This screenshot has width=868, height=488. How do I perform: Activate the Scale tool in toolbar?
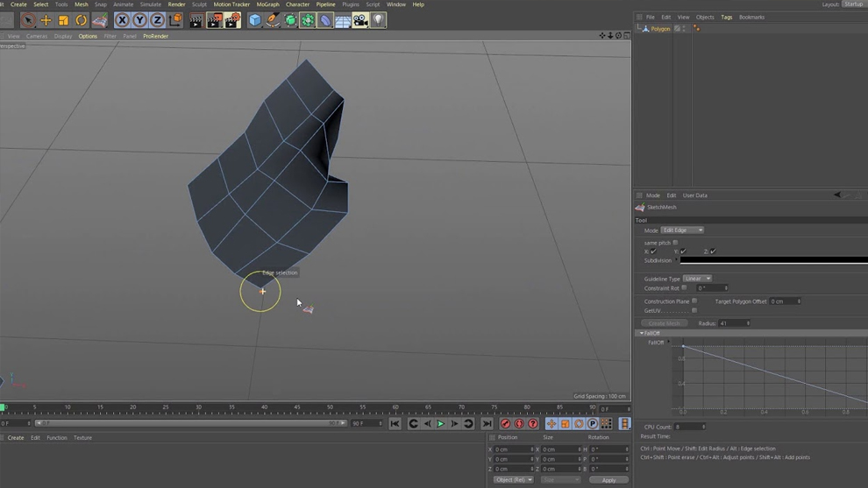64,20
